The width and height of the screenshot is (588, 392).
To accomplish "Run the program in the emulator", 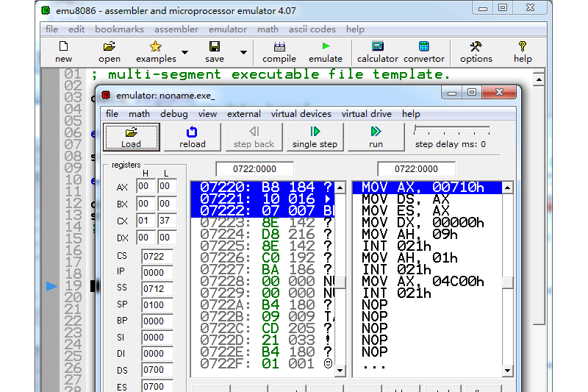I will click(376, 138).
